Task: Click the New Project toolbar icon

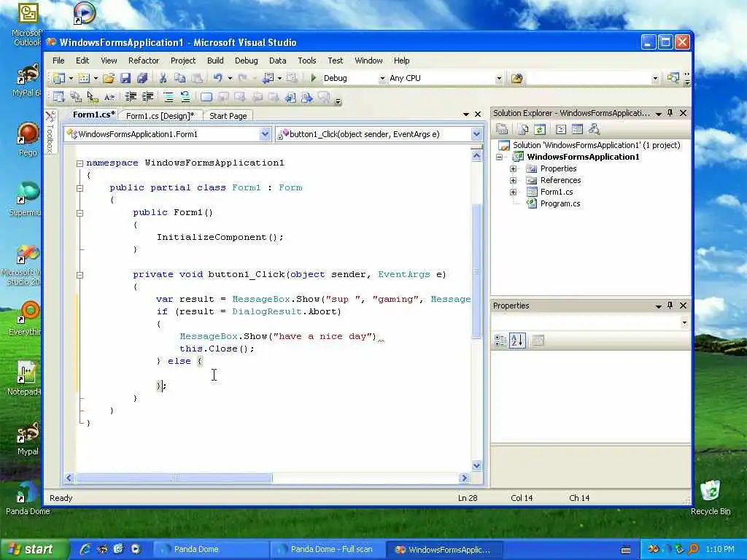Action: click(59, 78)
